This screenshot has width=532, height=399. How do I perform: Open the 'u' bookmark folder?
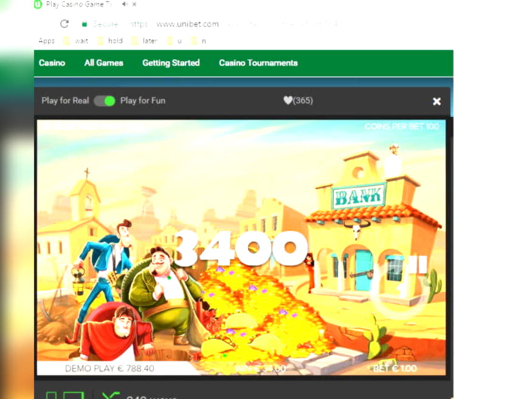click(x=174, y=41)
